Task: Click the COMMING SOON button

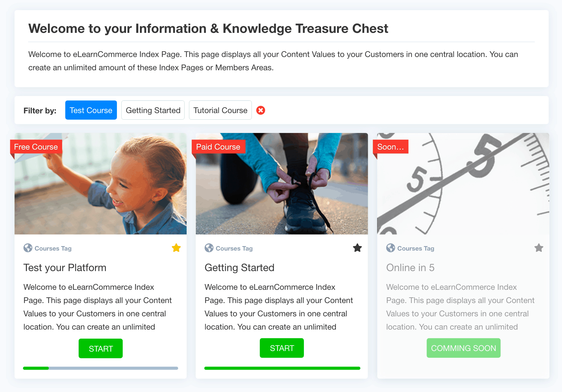Action: coord(463,348)
